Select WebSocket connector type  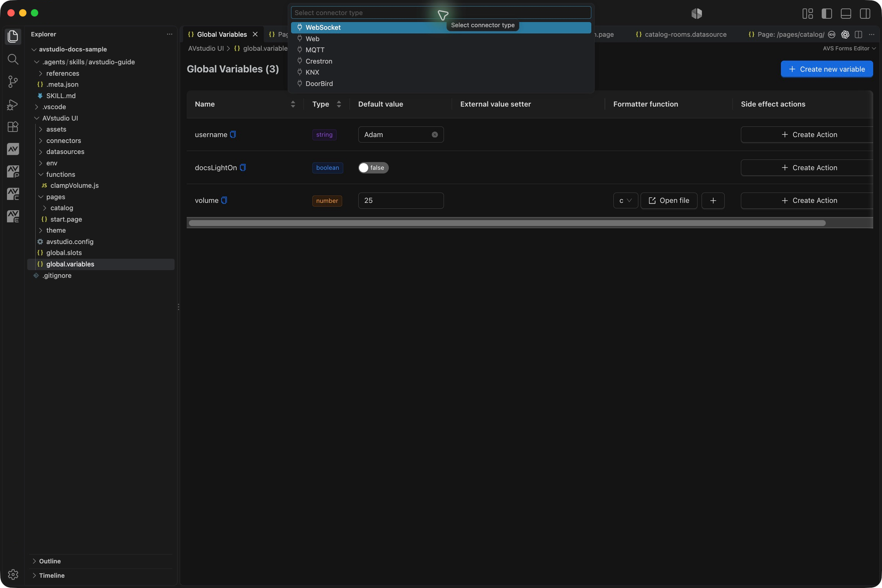(441, 27)
